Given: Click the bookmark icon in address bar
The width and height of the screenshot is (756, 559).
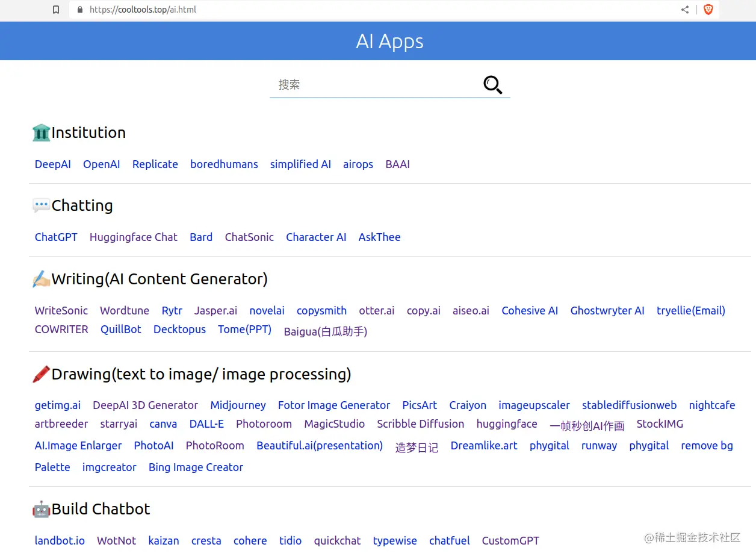Looking at the screenshot, I should tap(56, 10).
